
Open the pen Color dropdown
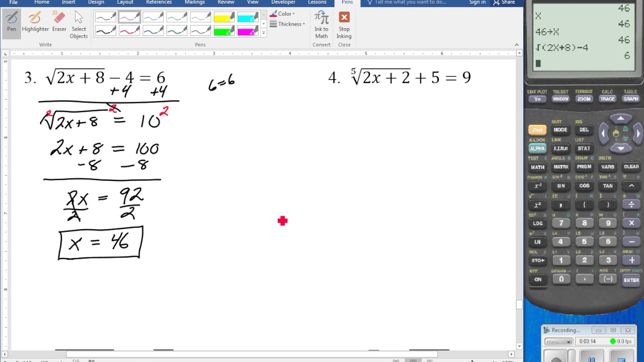click(283, 14)
